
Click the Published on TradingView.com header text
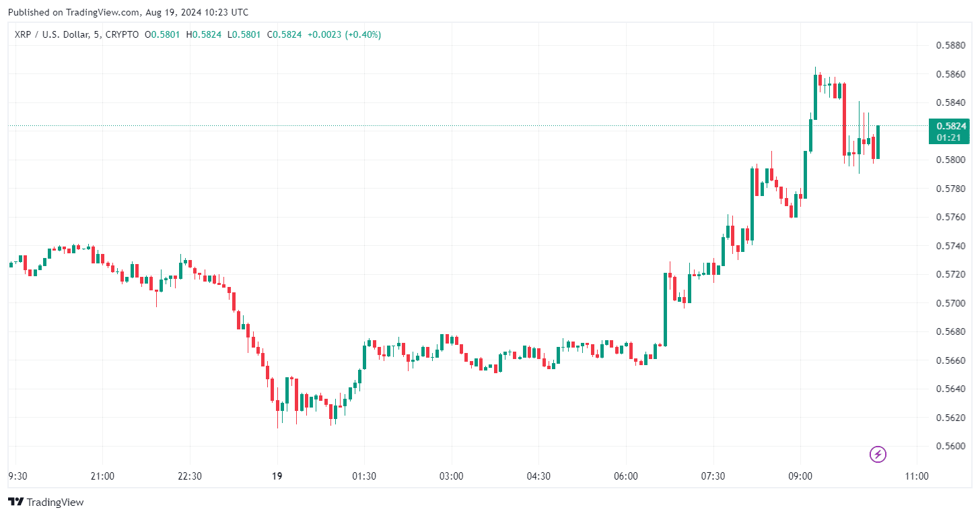click(x=128, y=12)
